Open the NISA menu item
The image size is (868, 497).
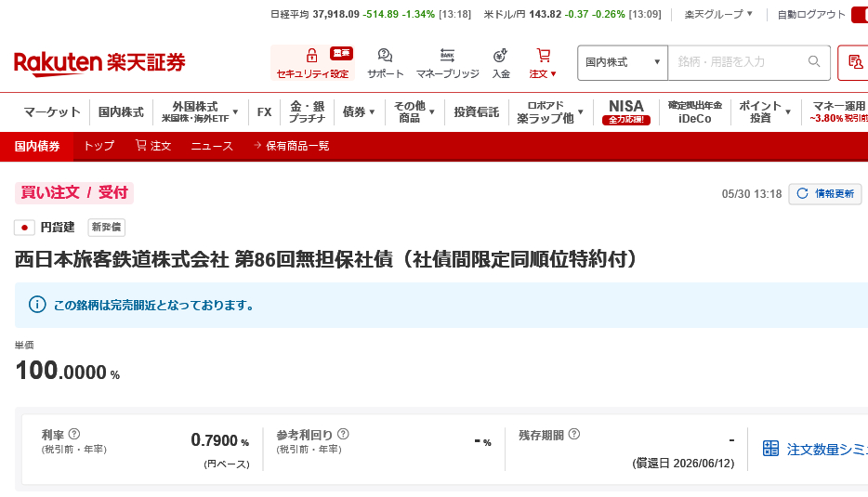click(626, 111)
